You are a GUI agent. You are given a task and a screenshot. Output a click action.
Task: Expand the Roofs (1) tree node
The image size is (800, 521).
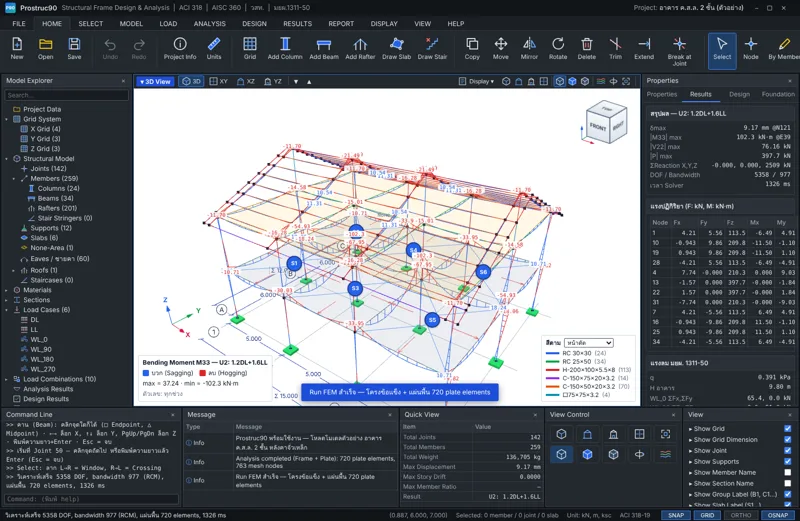14,270
